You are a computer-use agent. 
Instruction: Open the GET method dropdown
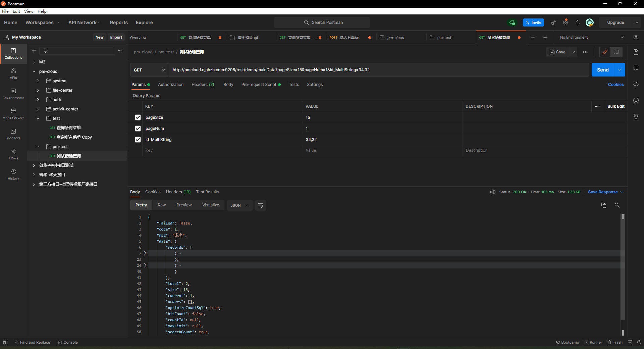click(x=149, y=70)
